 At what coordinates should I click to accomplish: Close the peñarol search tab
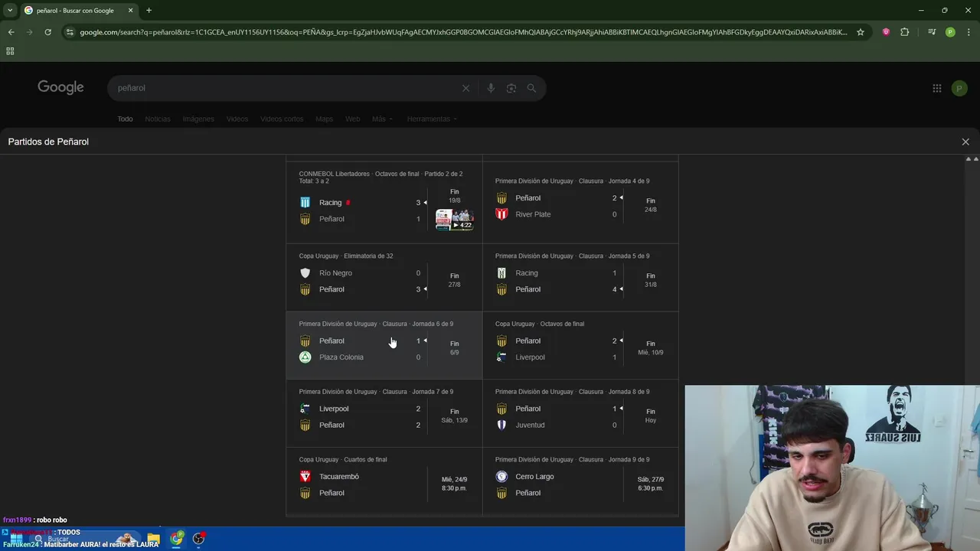(130, 11)
